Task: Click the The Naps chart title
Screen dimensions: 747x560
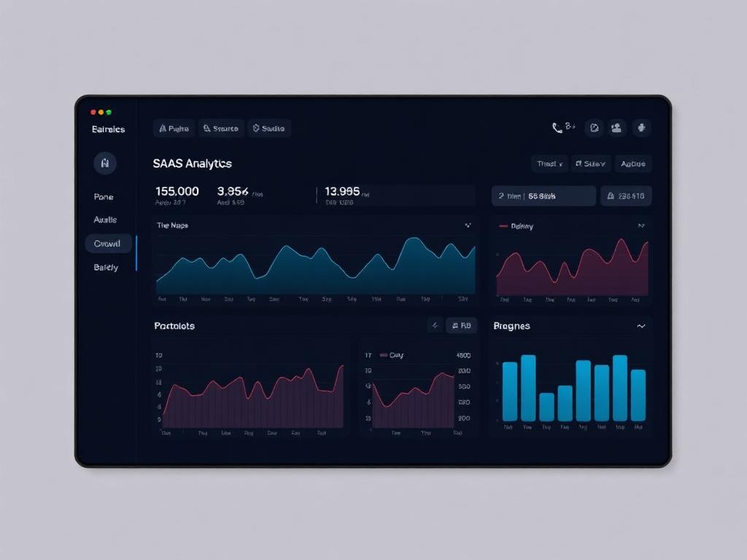Action: (172, 225)
